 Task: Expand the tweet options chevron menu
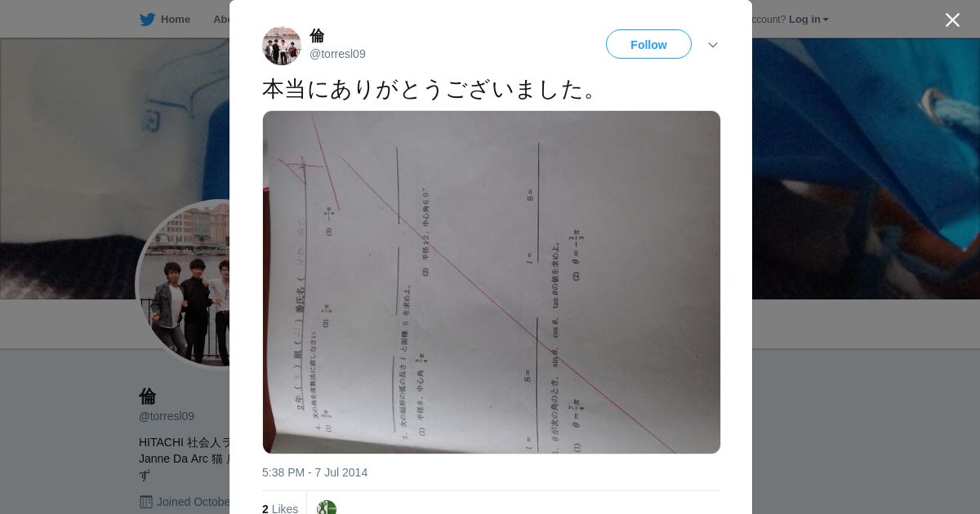tap(713, 45)
